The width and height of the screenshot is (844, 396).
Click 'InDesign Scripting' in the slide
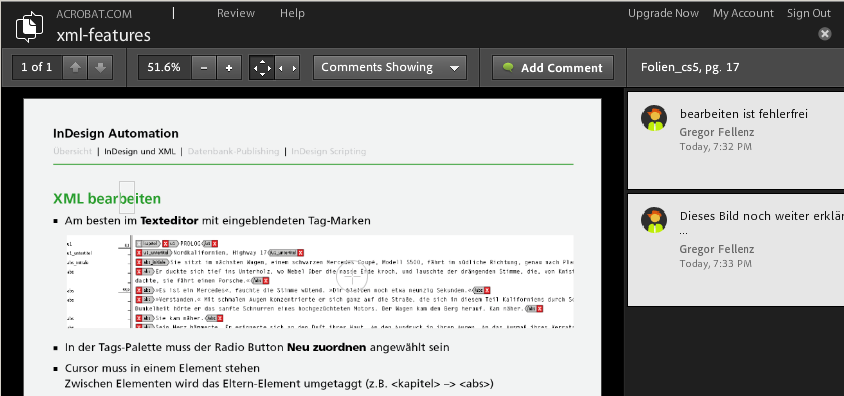pyautogui.click(x=328, y=151)
